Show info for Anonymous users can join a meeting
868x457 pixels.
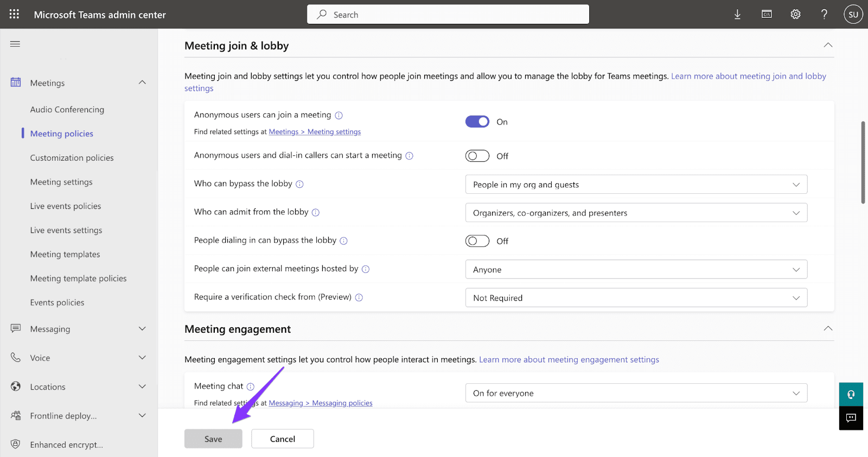point(339,115)
